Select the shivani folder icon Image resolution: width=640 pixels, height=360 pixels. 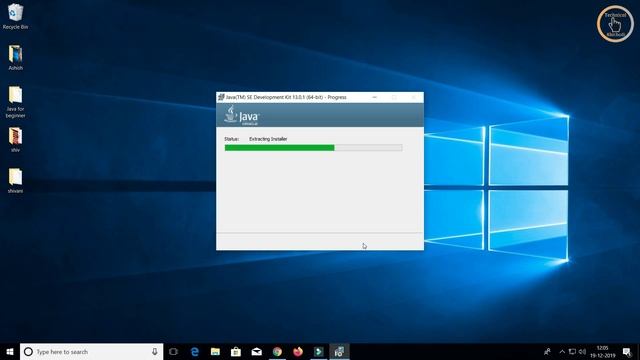(16, 180)
